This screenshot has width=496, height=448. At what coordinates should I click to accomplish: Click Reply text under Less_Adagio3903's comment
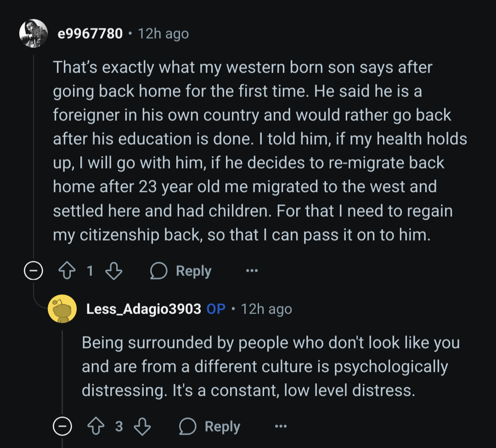pyautogui.click(x=222, y=426)
